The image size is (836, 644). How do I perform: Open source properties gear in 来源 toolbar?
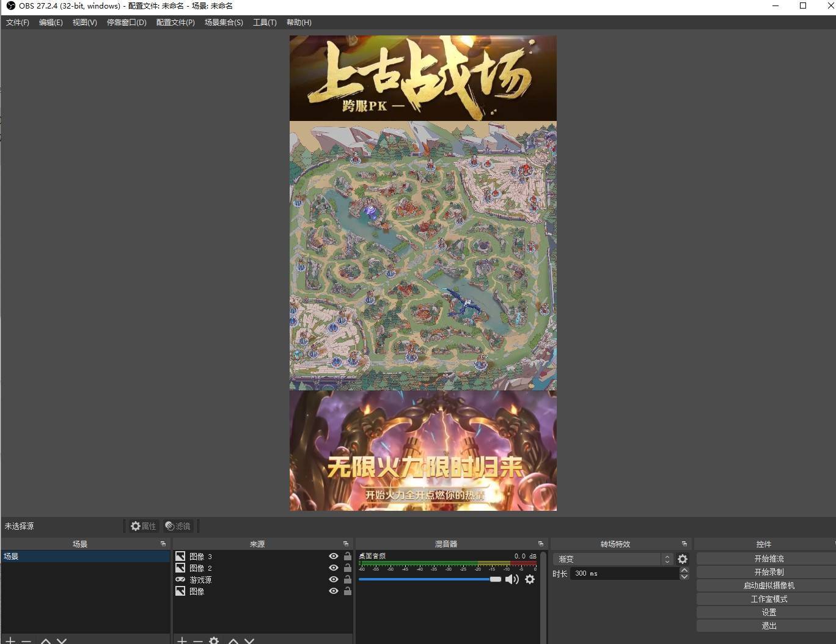point(214,640)
